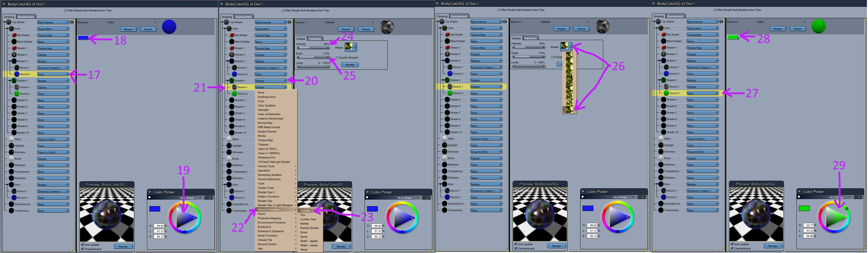868x253 pixels.
Task: Check the Fractal (Slower) box in second window
Action: [337, 58]
